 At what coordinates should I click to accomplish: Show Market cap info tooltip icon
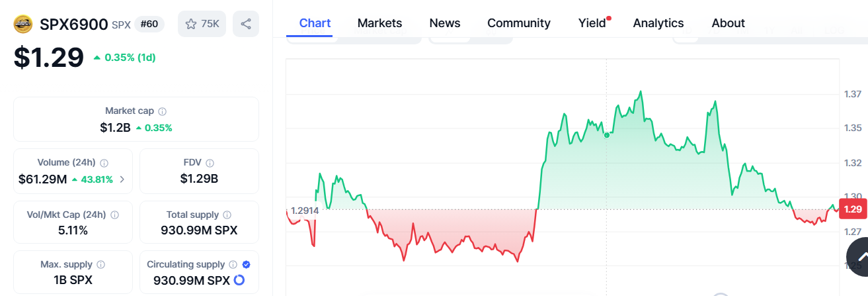[x=163, y=111]
